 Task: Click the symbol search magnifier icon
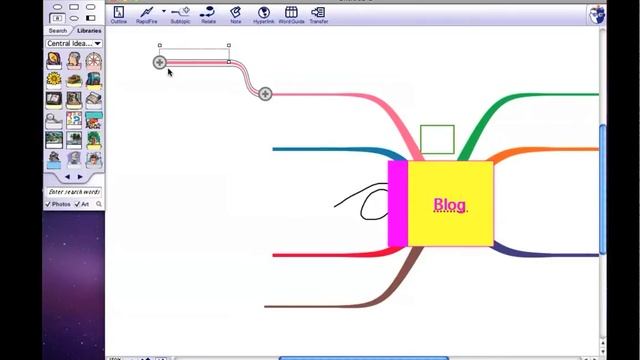click(x=99, y=204)
